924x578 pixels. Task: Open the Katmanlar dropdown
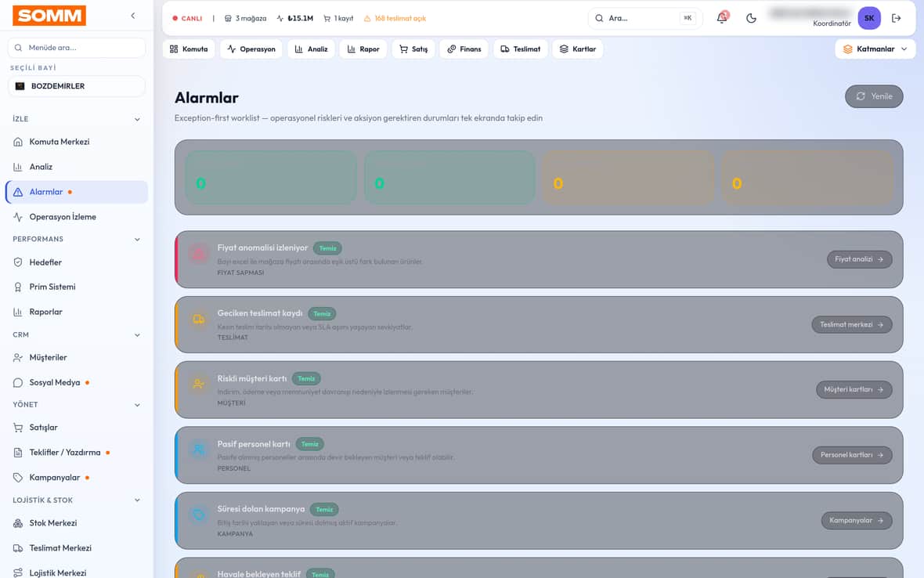pyautogui.click(x=875, y=49)
